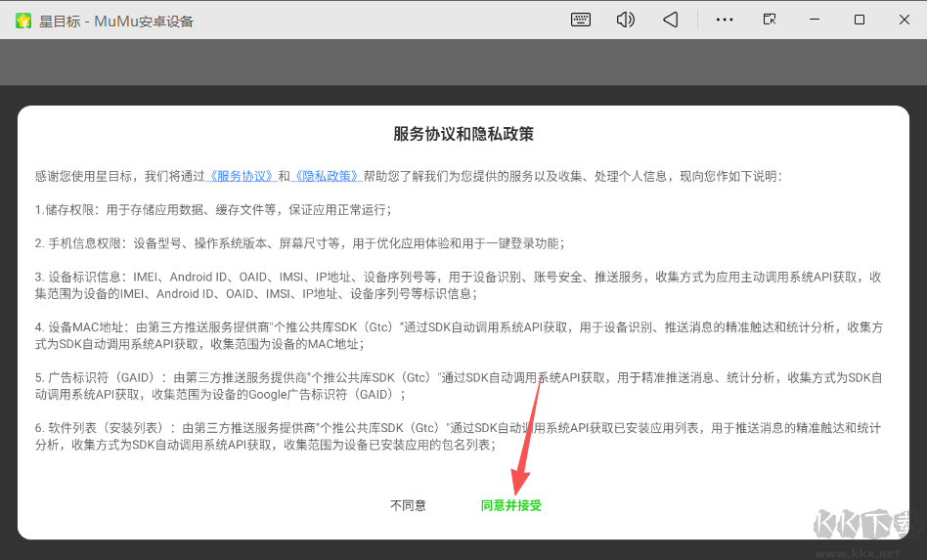Screen dimensions: 927x560
Task: Close the MuMu emulator window
Action: pos(904,20)
